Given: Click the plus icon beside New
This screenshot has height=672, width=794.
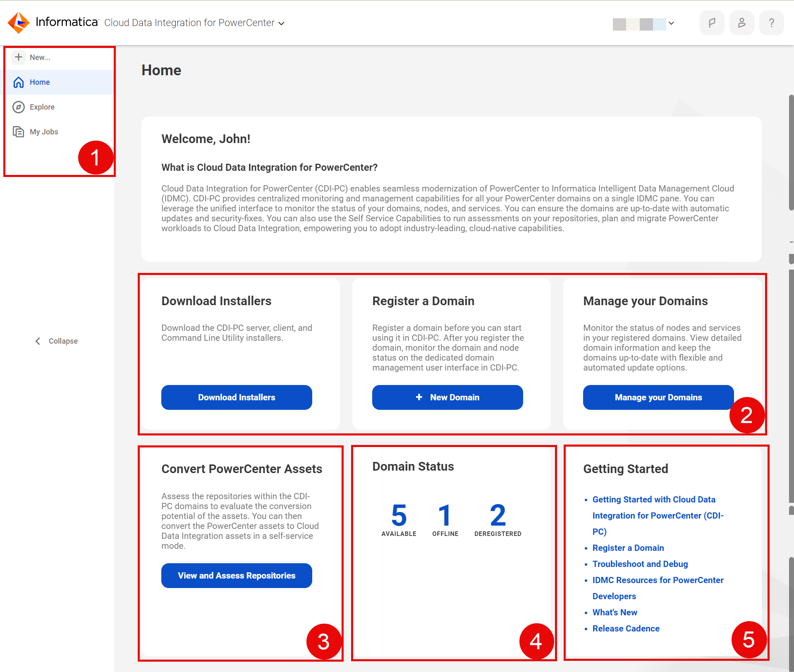Looking at the screenshot, I should 19,57.
